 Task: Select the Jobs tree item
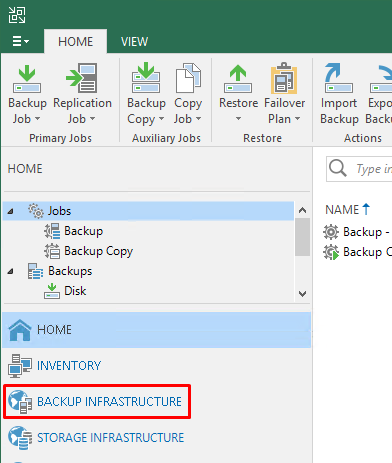(148, 211)
